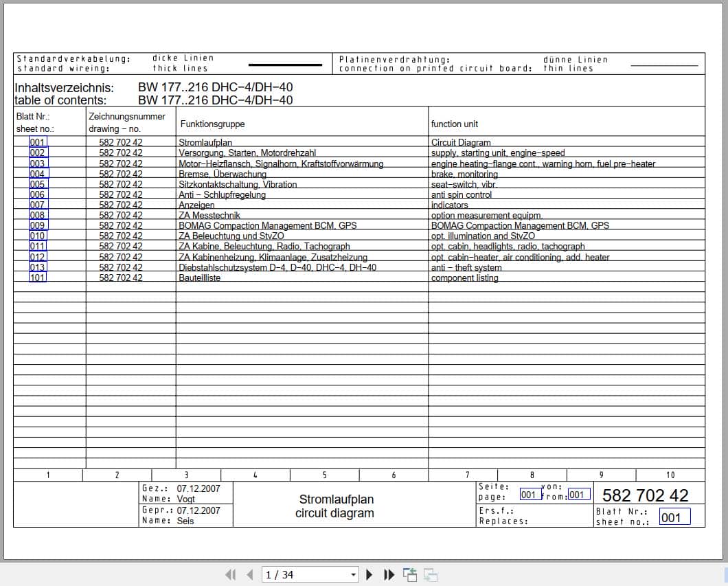Select 'supply, starting unit, engine-speed' text
The image size is (728, 586).
click(x=498, y=153)
